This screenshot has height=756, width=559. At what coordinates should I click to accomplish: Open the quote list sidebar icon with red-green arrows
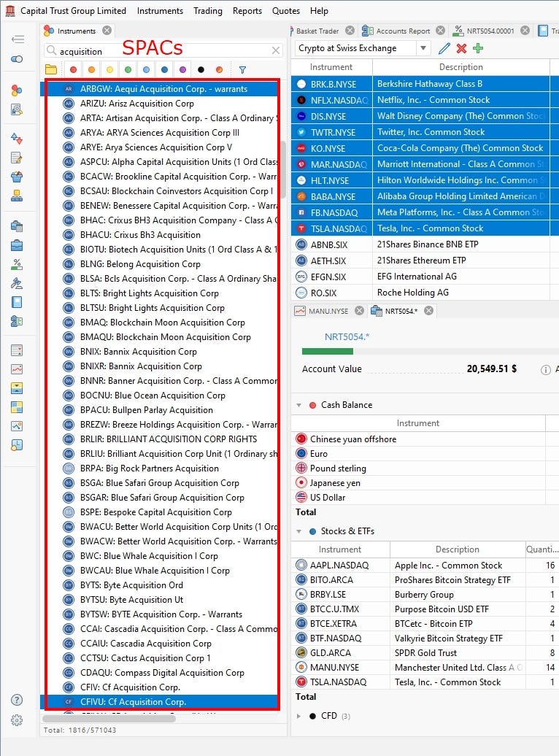click(17, 350)
